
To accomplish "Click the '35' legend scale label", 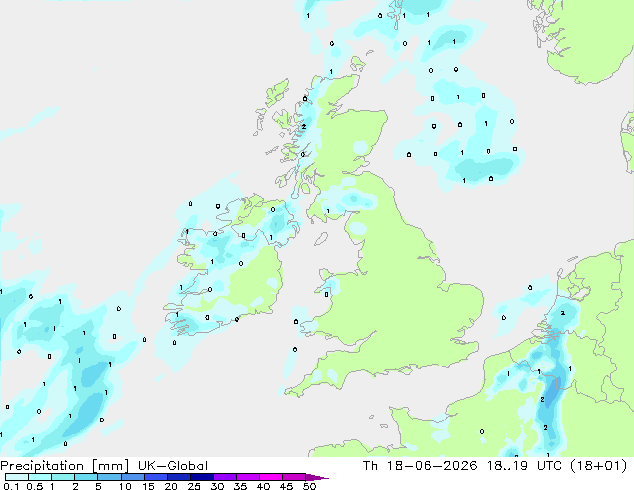I will (240, 486).
